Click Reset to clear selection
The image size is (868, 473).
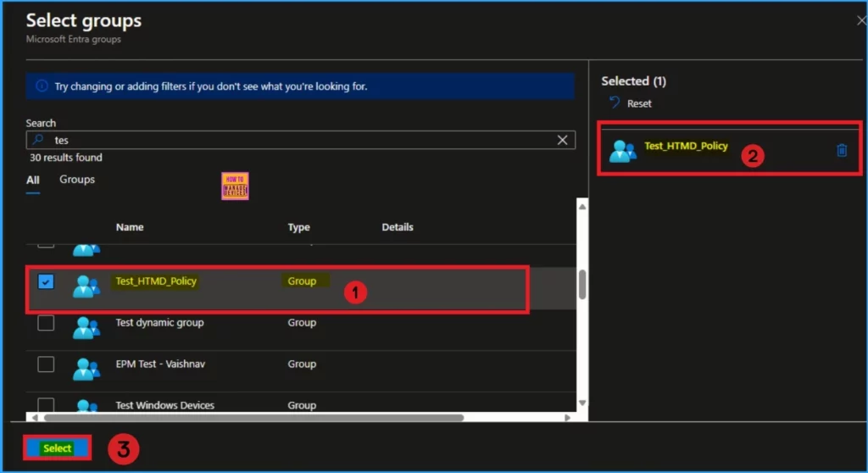point(639,103)
